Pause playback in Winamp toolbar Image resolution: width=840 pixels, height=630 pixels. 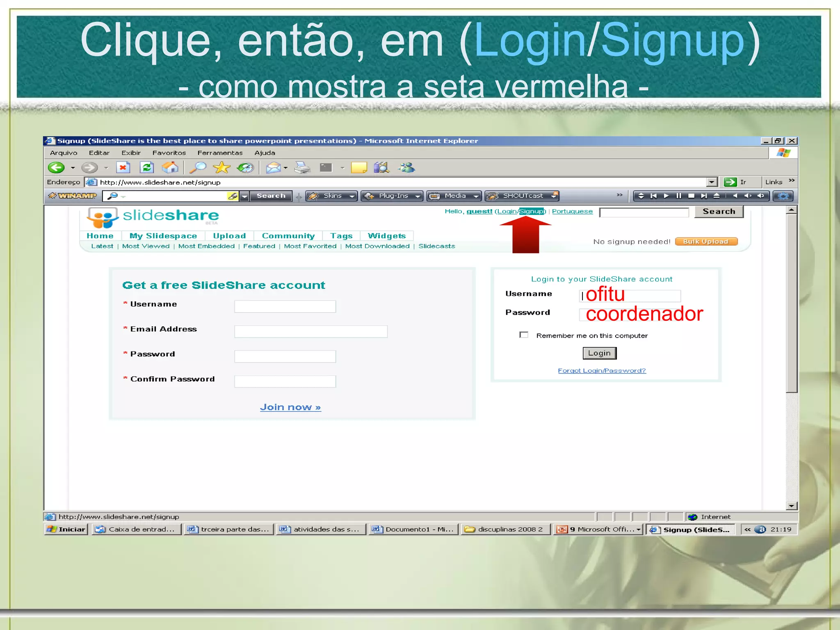click(679, 196)
